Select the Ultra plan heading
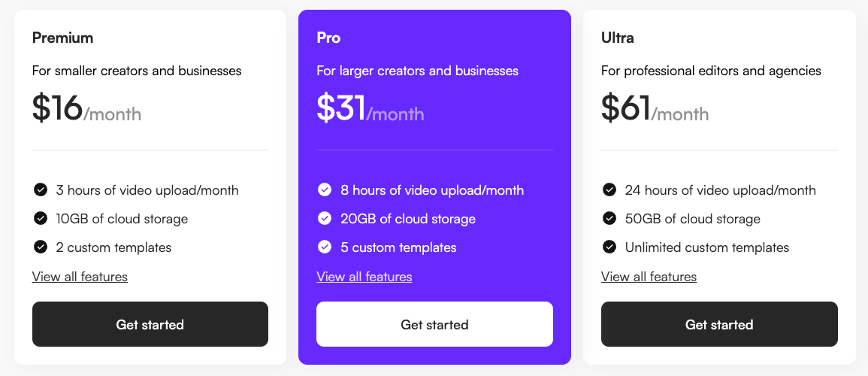868x376 pixels. click(x=618, y=38)
